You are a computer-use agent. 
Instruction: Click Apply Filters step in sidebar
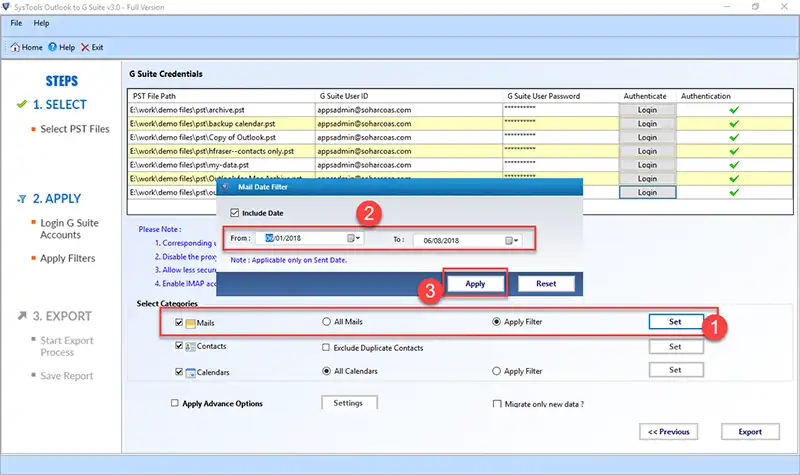(x=68, y=259)
